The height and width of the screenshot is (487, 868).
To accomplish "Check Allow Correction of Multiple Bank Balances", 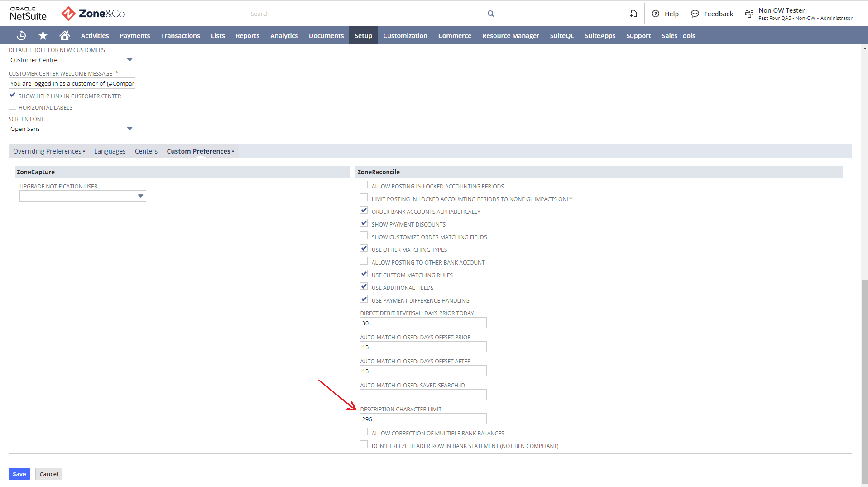I will tap(364, 432).
